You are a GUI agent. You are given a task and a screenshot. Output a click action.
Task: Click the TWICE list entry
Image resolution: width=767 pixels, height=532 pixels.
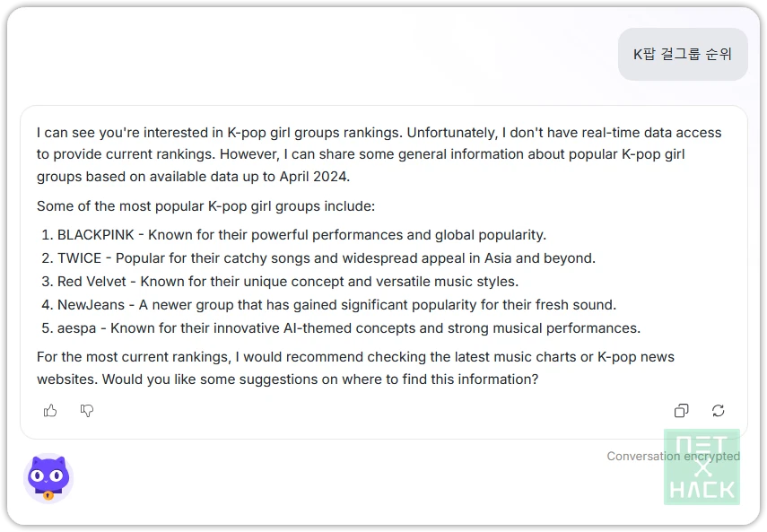318,258
